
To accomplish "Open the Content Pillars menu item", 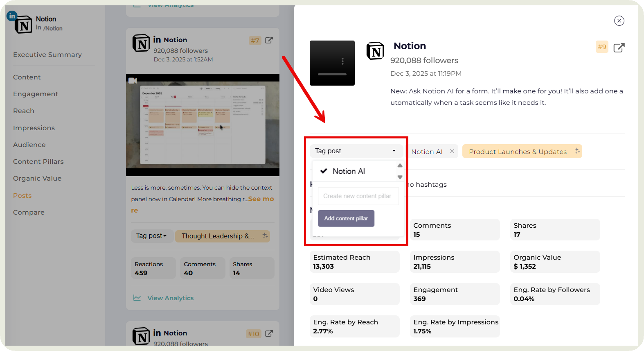I will [38, 161].
